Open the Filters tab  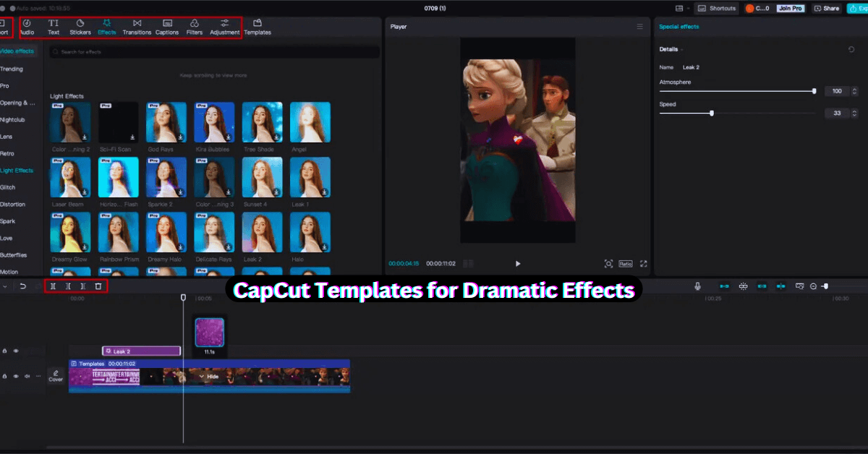pyautogui.click(x=195, y=27)
